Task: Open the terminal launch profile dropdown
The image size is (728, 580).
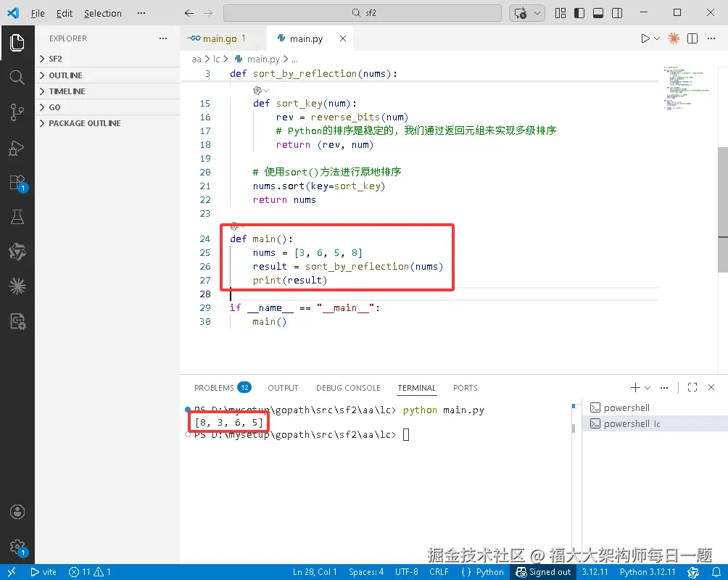Action: click(648, 387)
